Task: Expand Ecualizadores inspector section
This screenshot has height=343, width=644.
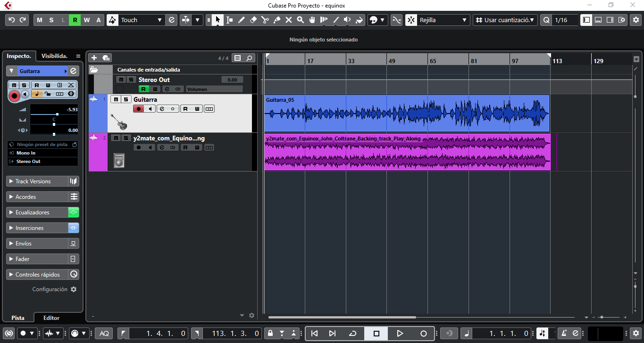Action: [37, 212]
